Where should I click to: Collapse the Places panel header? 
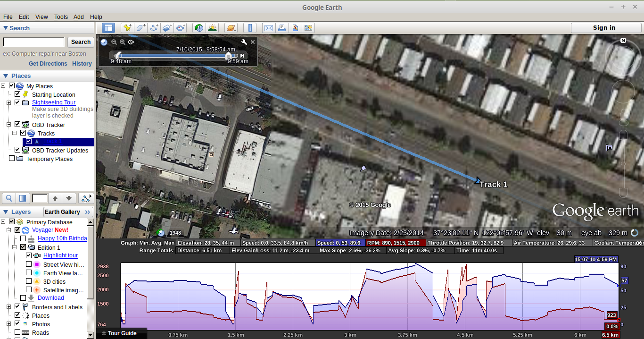[6, 76]
